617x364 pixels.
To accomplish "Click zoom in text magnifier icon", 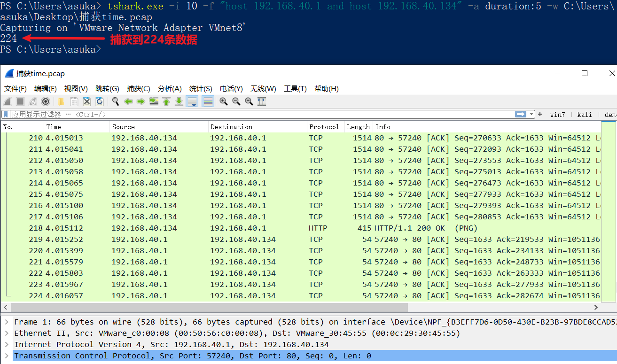I will pyautogui.click(x=224, y=101).
